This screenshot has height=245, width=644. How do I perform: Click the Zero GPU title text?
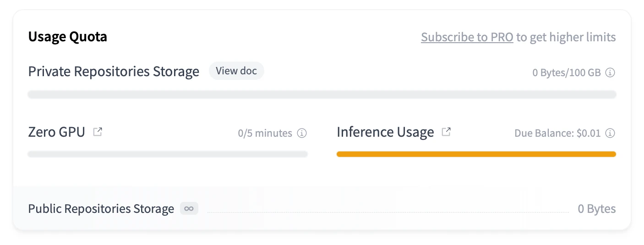(x=57, y=132)
